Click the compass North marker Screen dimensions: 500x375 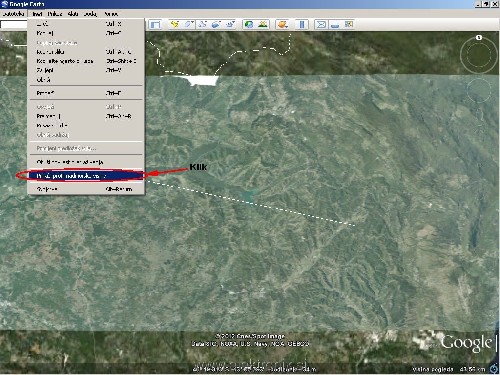point(479,37)
